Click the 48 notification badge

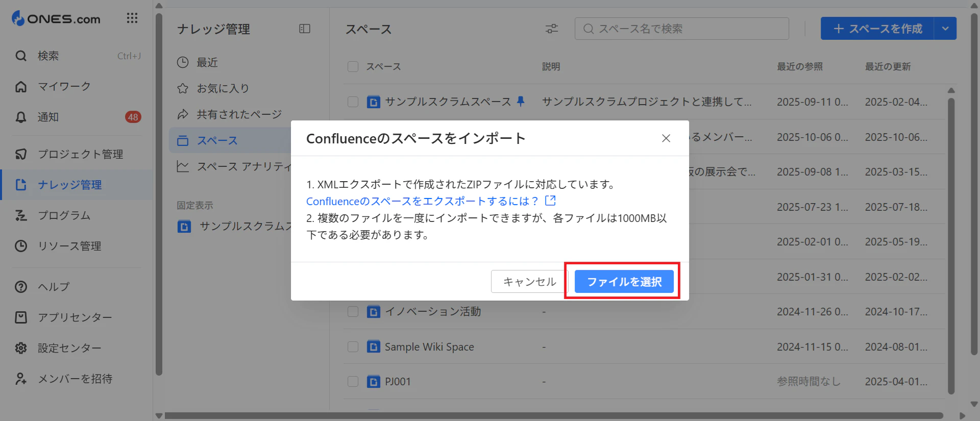[x=133, y=117]
